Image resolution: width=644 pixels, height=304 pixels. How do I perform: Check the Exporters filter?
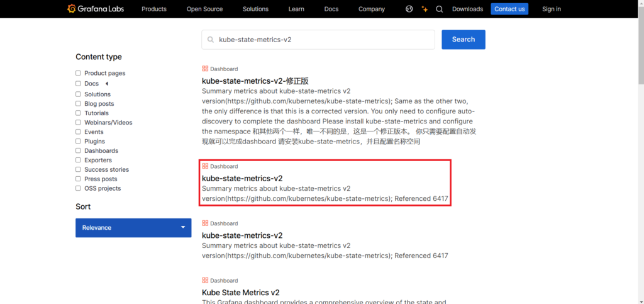point(78,160)
